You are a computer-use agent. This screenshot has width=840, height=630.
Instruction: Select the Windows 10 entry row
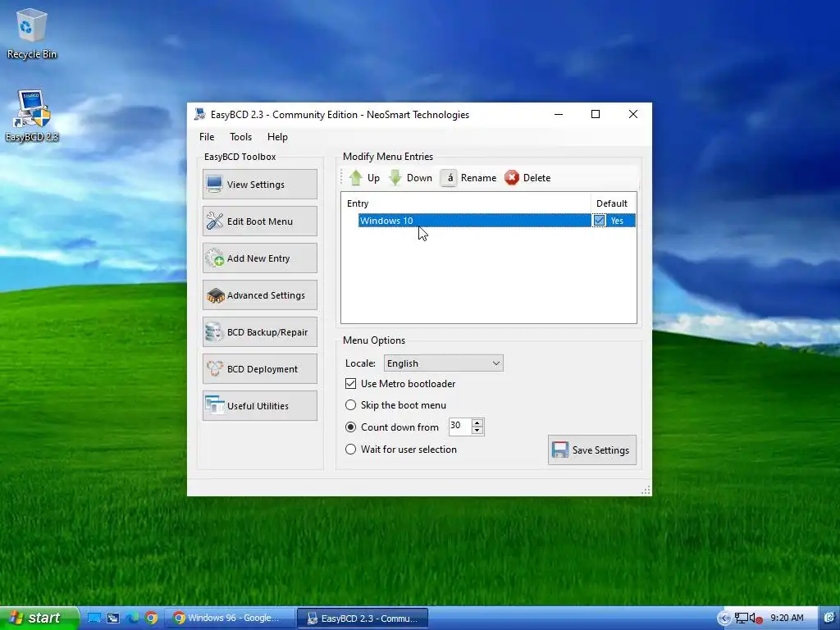point(496,221)
